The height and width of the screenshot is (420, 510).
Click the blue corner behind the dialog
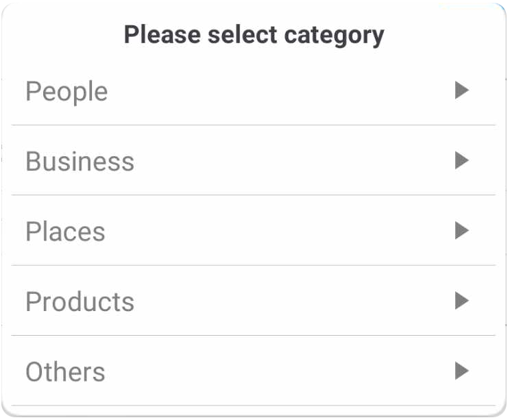(x=505, y=4)
